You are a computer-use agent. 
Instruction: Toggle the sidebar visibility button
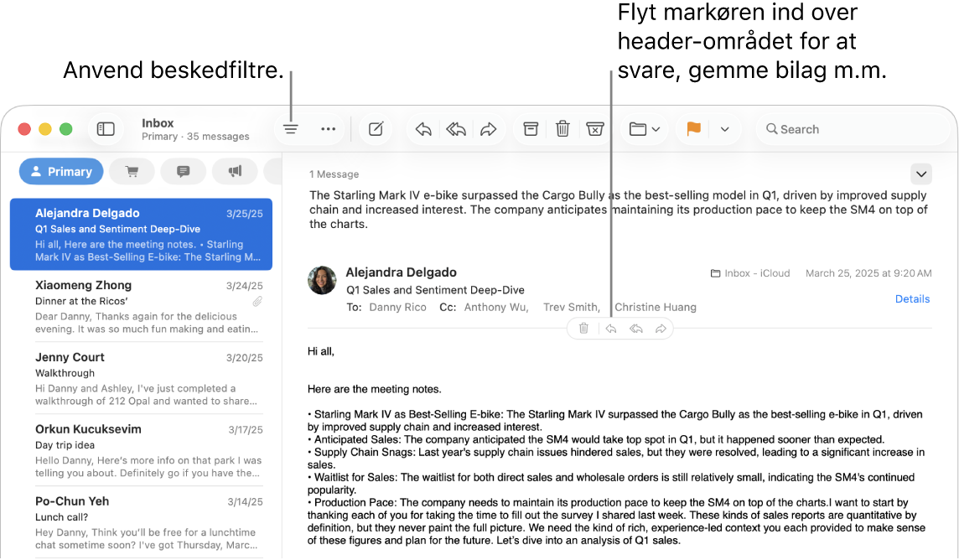pyautogui.click(x=106, y=129)
